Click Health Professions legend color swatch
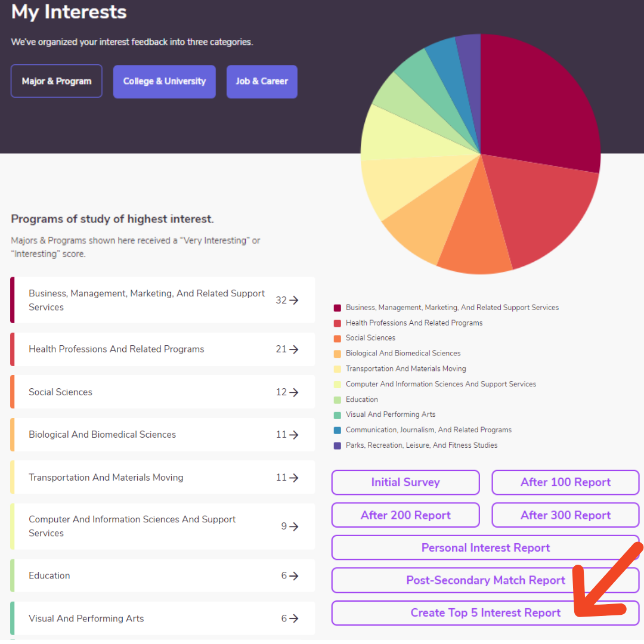The image size is (644, 644). click(x=337, y=323)
